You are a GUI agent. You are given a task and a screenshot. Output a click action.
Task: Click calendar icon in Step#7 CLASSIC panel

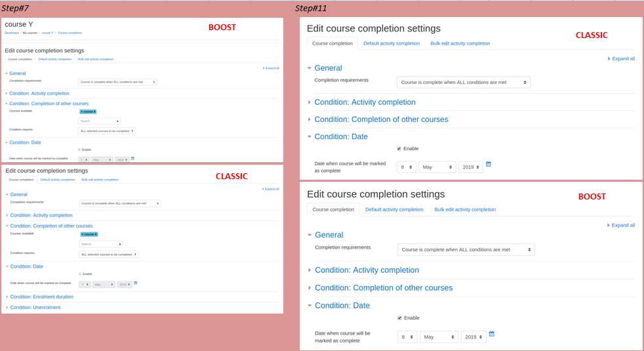click(x=136, y=283)
